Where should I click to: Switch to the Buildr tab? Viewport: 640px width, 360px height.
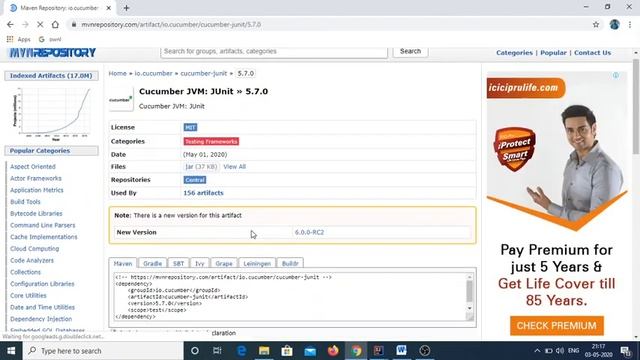pos(290,263)
